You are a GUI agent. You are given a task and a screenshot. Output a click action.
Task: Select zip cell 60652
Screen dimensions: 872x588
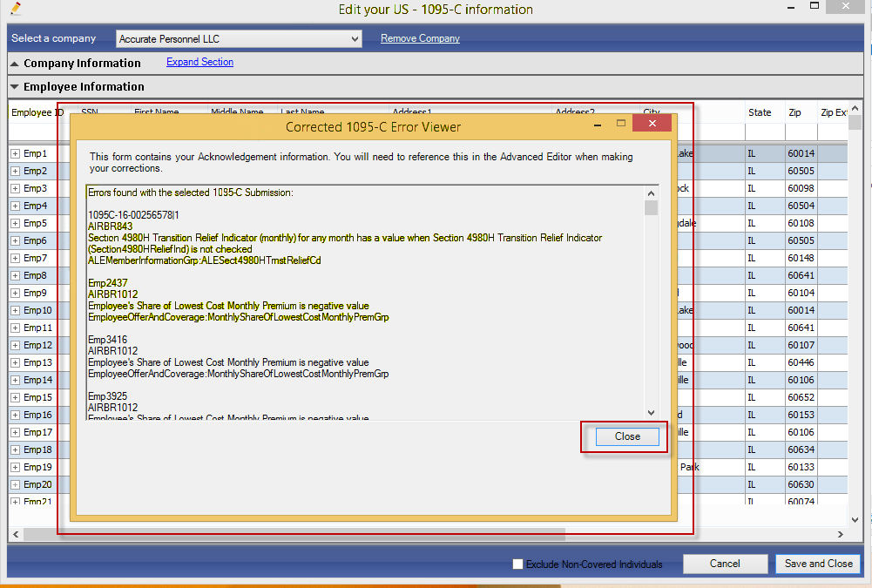tap(801, 398)
